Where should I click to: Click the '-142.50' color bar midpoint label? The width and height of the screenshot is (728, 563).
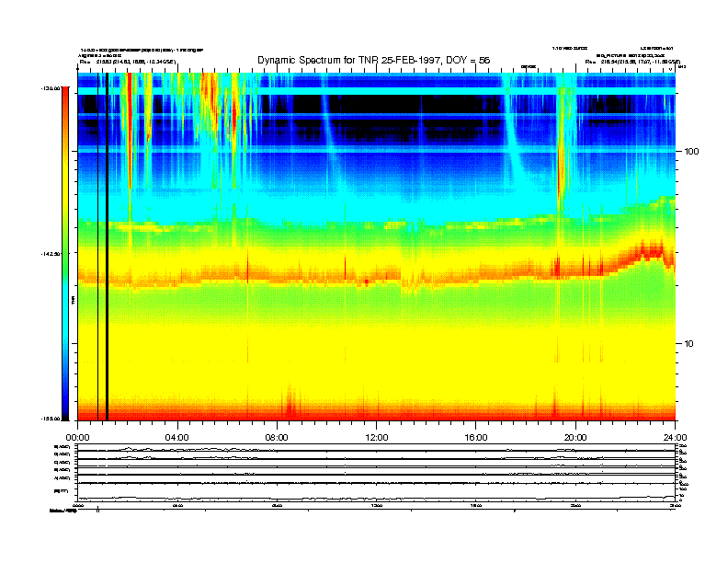(x=51, y=254)
